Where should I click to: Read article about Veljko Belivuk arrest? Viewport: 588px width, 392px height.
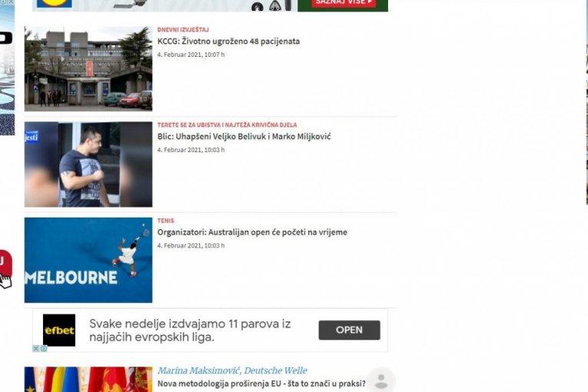coord(244,137)
